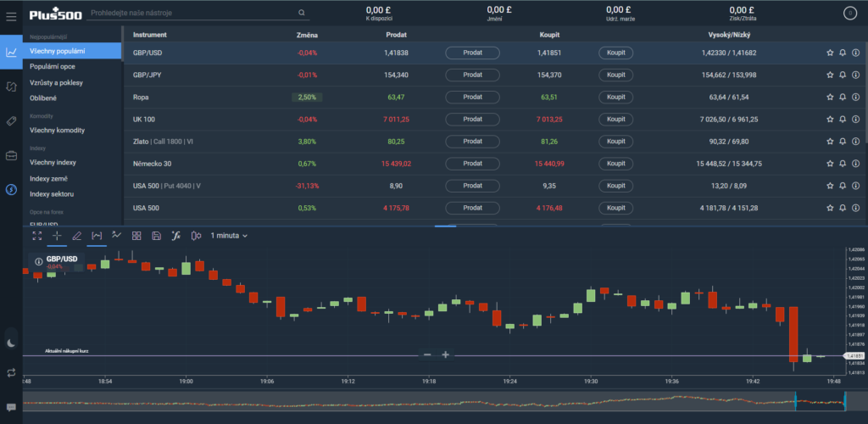Favorite Zlato Call 1800 with star
Screen dimensions: 868x424
[x=830, y=141]
